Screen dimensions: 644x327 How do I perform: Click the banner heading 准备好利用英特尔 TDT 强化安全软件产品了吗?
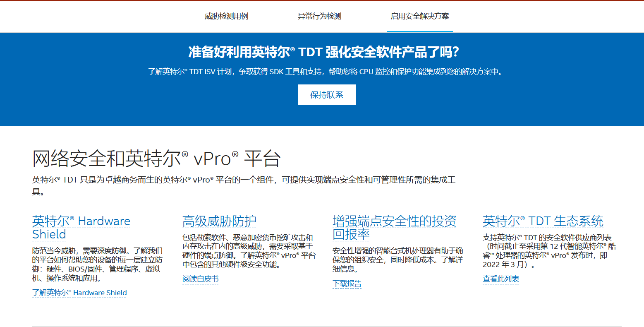324,52
